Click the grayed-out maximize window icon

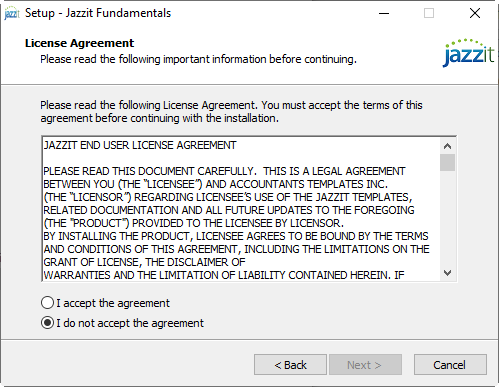pyautogui.click(x=429, y=13)
